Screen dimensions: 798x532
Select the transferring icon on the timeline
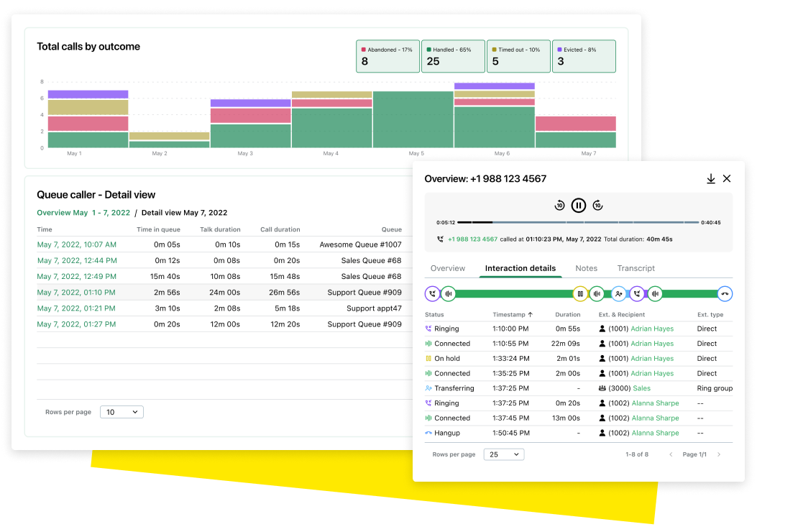tap(618, 293)
